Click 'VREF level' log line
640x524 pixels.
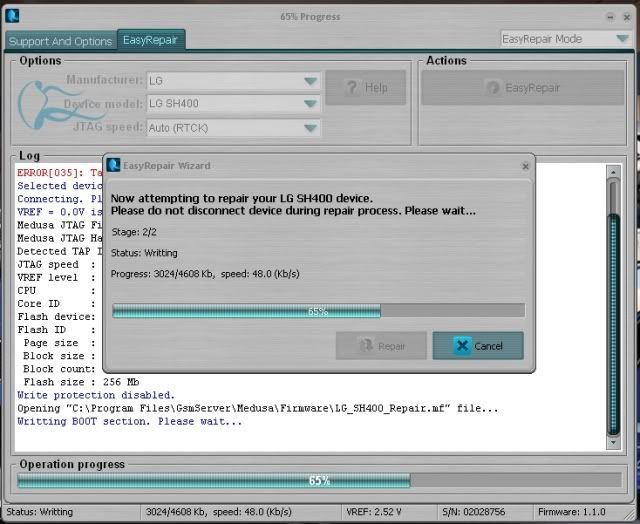tap(56, 278)
